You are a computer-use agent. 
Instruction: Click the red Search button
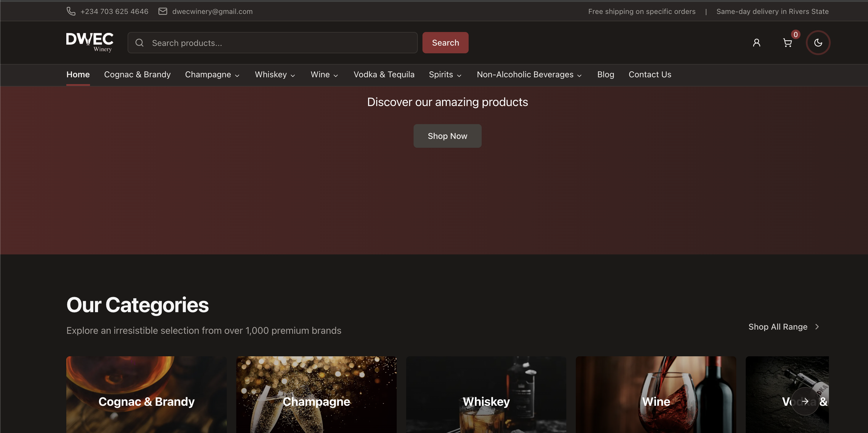tap(445, 42)
